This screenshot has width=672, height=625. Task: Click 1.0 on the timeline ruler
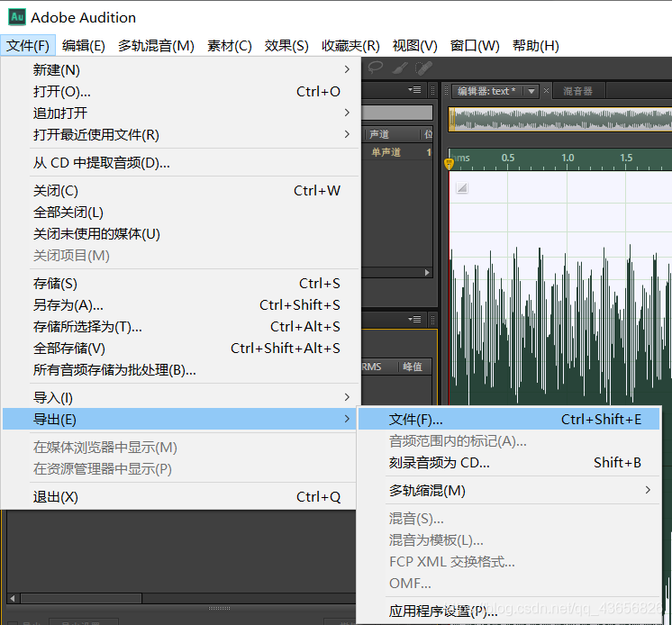(568, 158)
